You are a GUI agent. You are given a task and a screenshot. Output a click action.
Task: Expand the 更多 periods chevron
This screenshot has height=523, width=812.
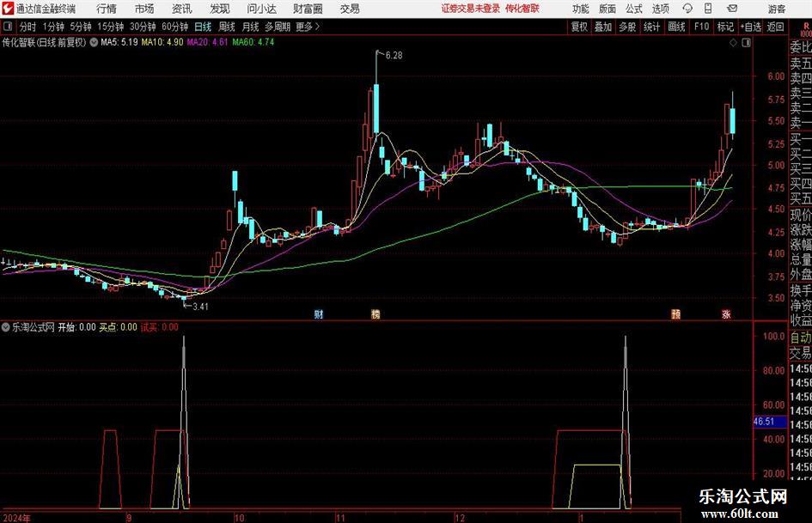tap(317, 27)
